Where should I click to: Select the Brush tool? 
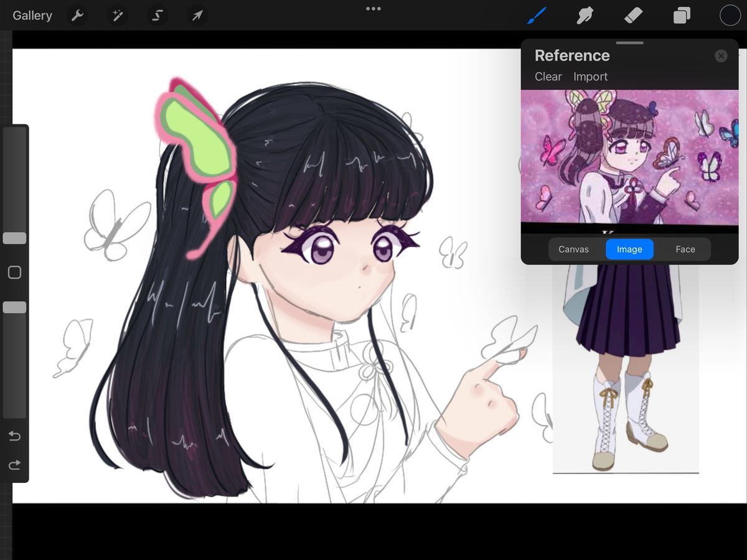coord(537,16)
